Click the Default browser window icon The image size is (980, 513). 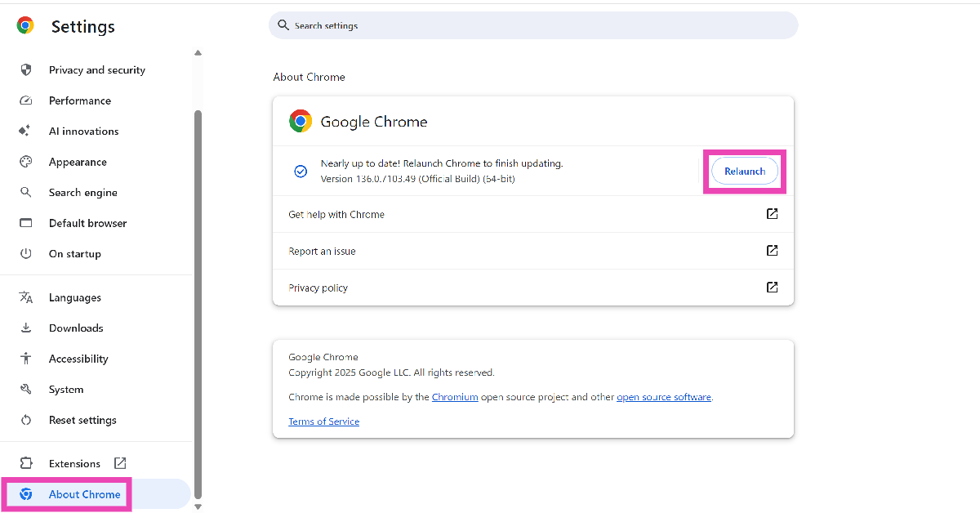click(26, 223)
